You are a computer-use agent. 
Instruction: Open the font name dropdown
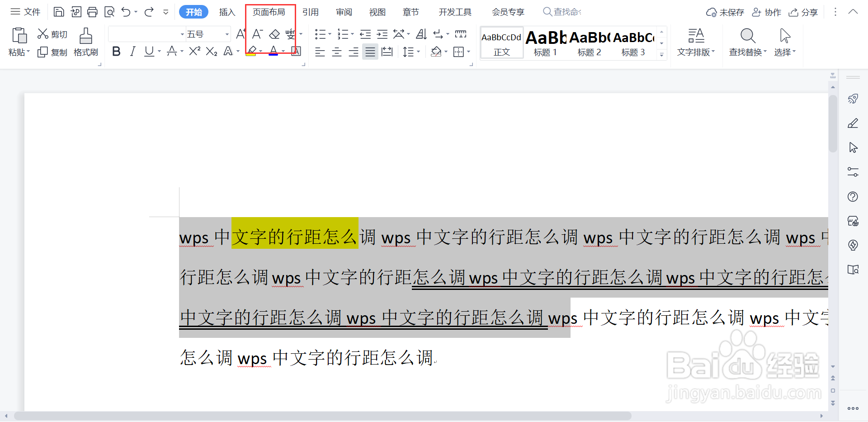pos(183,34)
